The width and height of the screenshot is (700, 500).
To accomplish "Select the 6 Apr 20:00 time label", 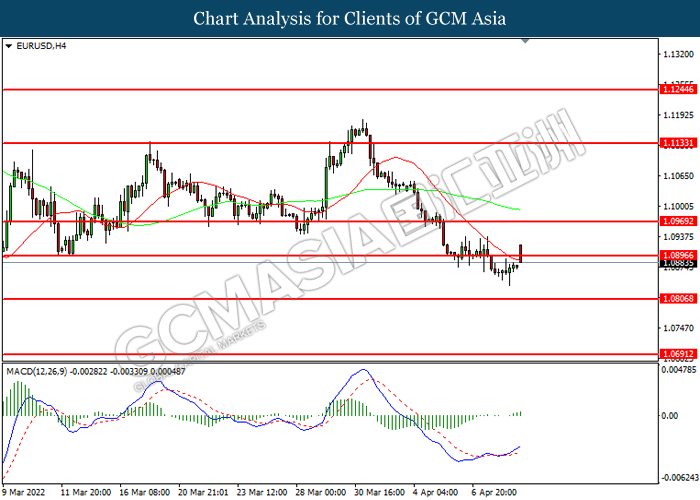I will click(x=494, y=492).
